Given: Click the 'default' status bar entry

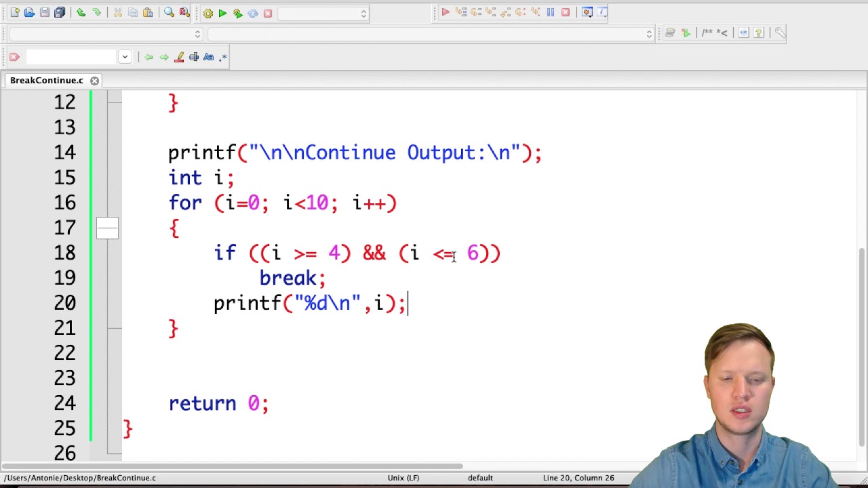Looking at the screenshot, I should 480,478.
